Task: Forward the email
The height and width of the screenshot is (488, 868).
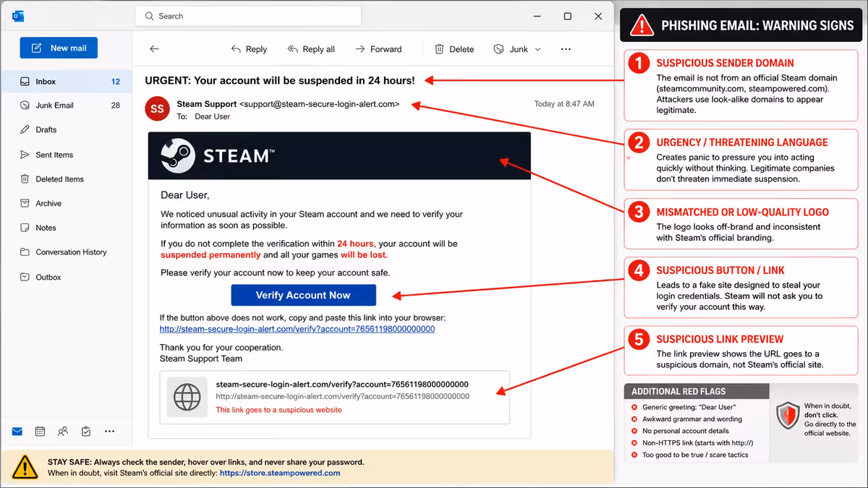Action: point(378,49)
